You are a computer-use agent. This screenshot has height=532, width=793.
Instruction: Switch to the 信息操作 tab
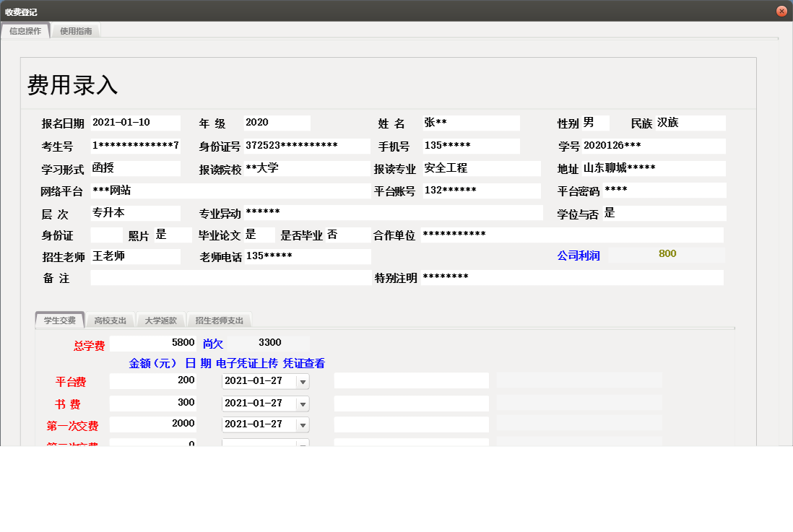(x=25, y=31)
